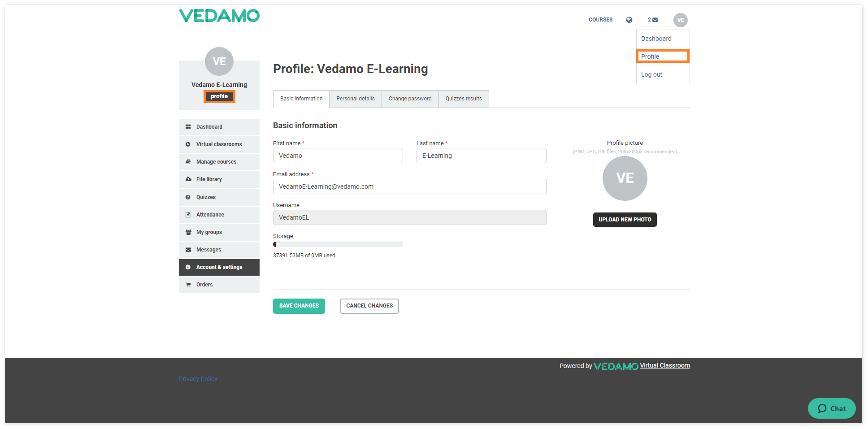Click the Quizzes question mark icon
The image size is (868, 429).
pos(188,197)
